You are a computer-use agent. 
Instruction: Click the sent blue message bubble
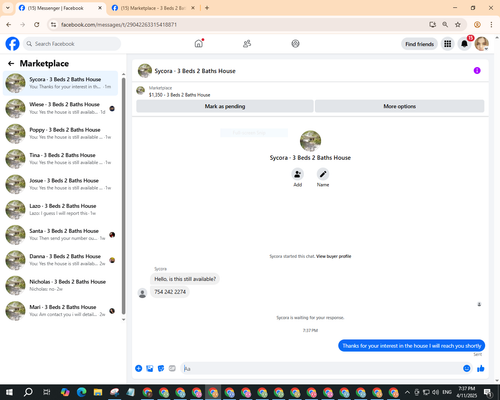coord(412,346)
